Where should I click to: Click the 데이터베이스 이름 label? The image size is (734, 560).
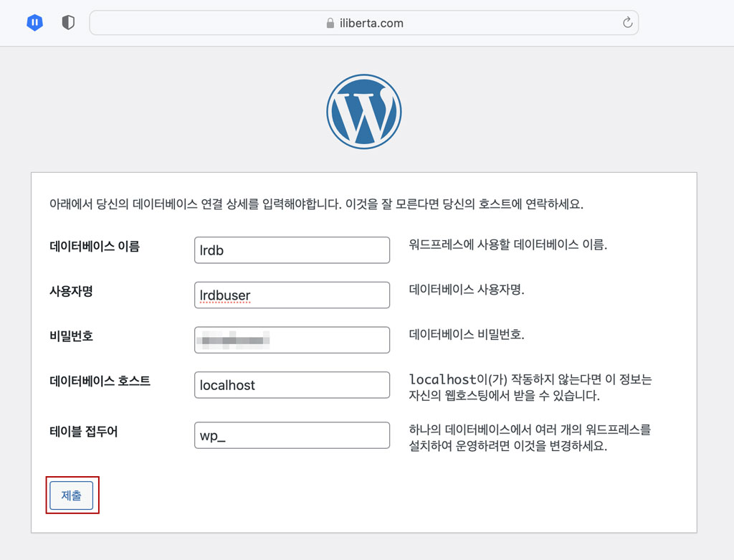[x=95, y=246]
